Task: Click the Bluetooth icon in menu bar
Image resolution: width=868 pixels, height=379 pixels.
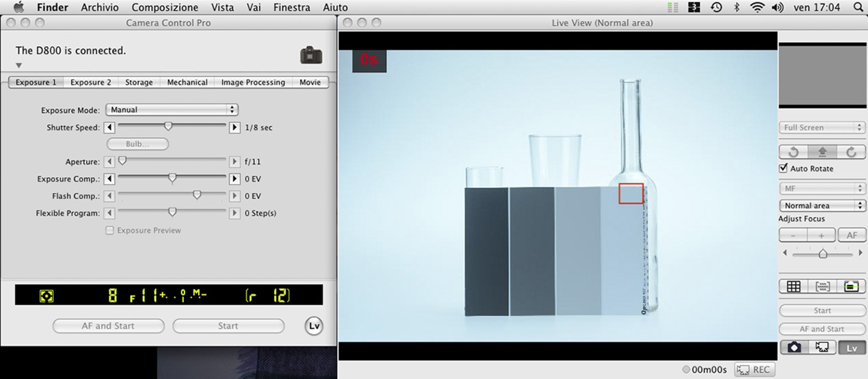Action: pyautogui.click(x=736, y=7)
